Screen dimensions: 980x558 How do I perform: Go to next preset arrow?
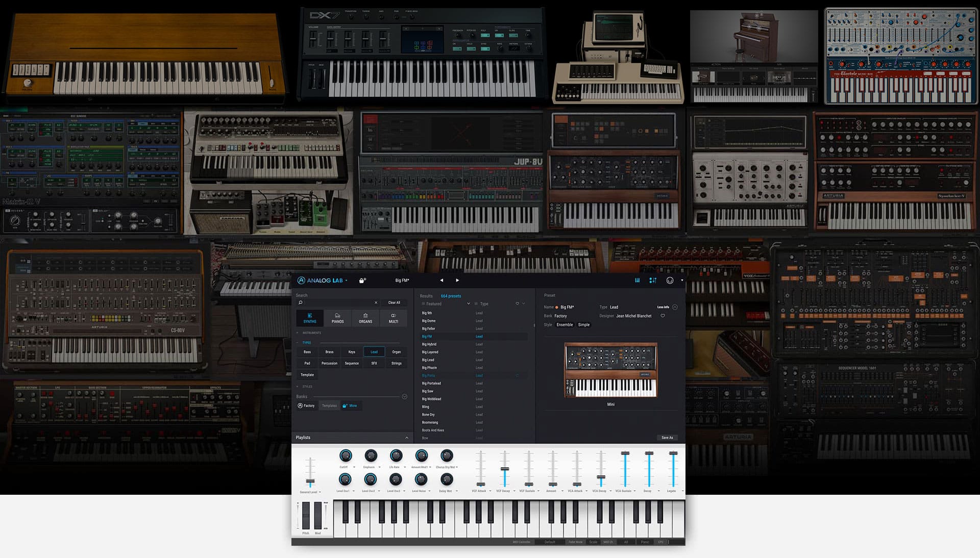457,281
